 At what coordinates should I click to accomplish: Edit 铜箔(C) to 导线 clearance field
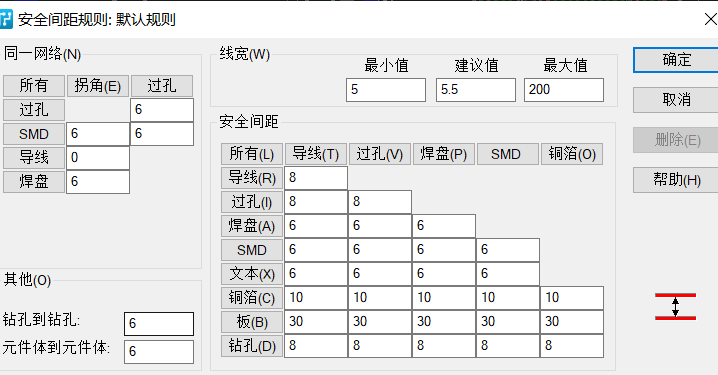(x=316, y=298)
